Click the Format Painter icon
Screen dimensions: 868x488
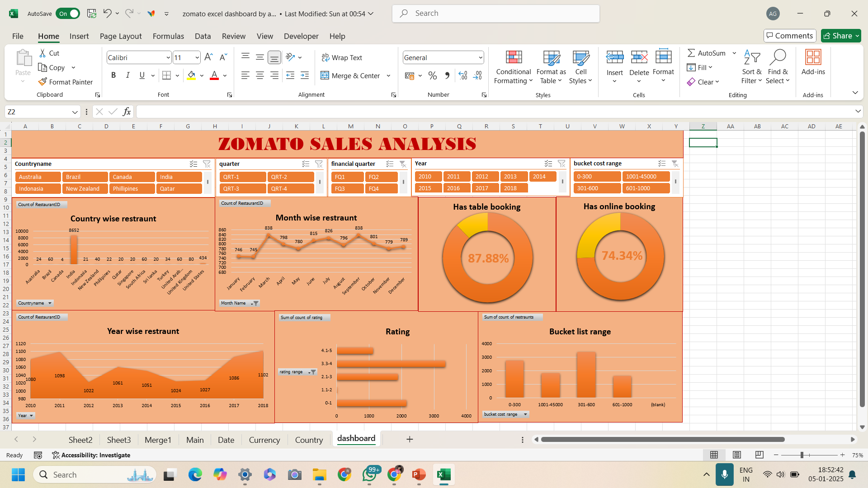pos(42,82)
